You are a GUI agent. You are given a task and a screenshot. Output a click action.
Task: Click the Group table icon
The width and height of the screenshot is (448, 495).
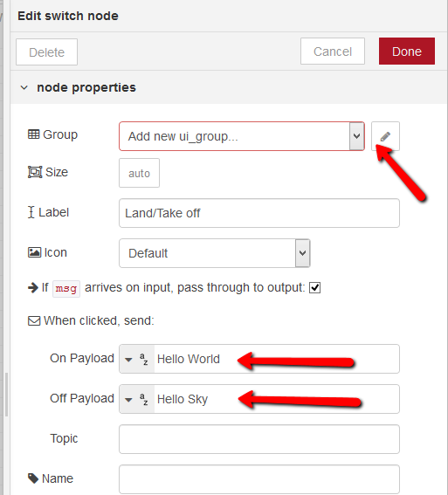(34, 134)
